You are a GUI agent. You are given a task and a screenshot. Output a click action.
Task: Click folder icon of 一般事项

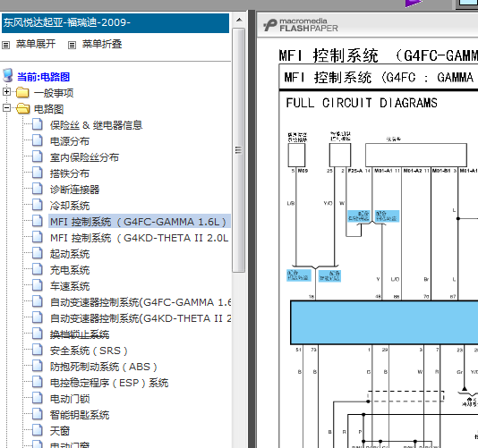coord(22,92)
